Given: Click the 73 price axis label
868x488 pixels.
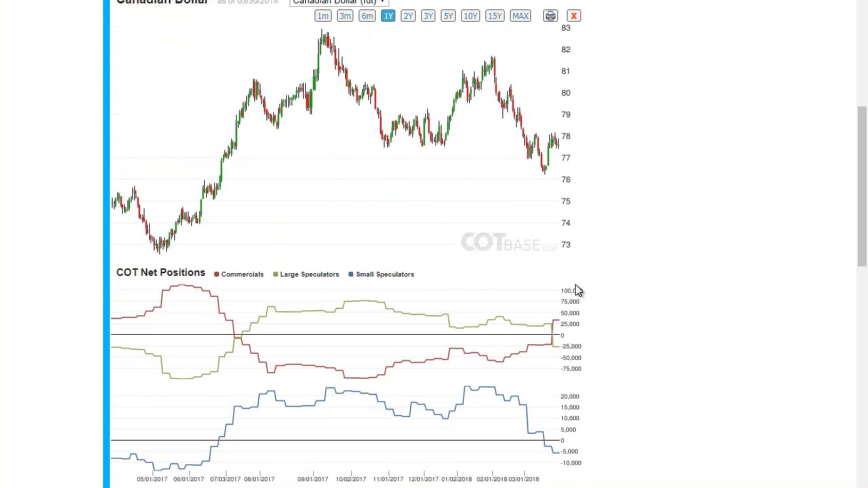Looking at the screenshot, I should (566, 245).
